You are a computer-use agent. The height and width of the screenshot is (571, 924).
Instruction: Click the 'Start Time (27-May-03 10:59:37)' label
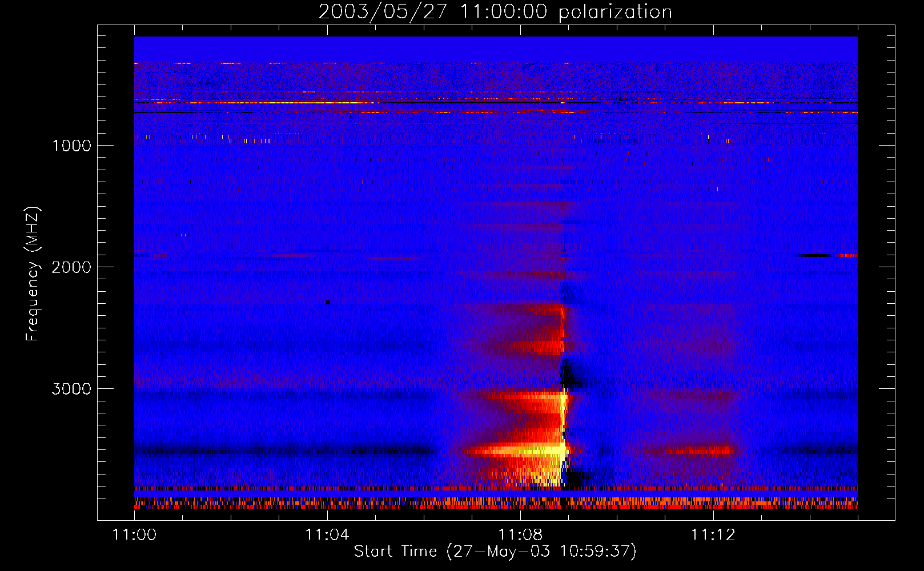pos(495,552)
